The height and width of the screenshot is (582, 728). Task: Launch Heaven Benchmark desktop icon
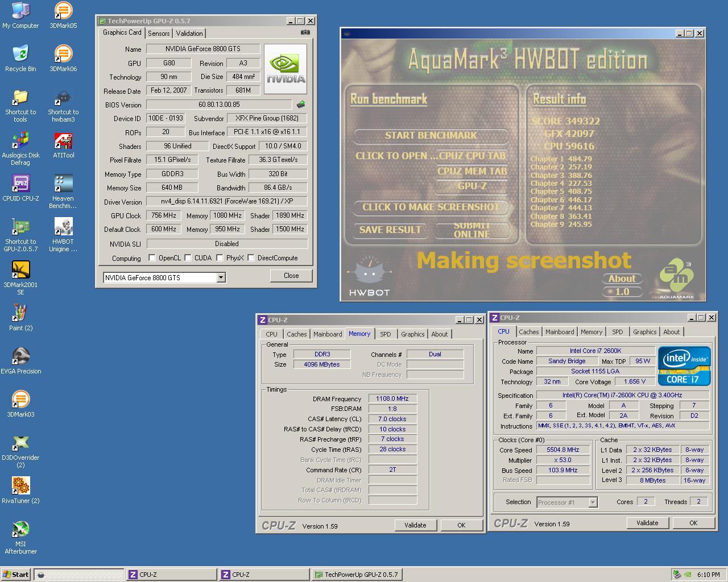[x=63, y=192]
